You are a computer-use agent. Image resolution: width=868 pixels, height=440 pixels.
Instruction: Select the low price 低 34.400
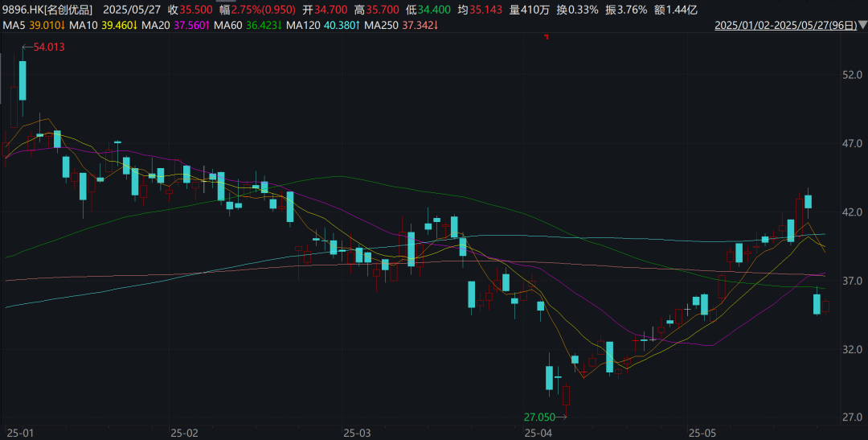(430, 10)
